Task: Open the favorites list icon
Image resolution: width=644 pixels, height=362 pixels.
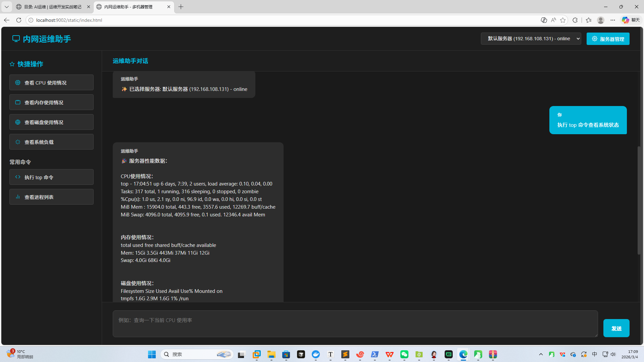Action: (589, 20)
